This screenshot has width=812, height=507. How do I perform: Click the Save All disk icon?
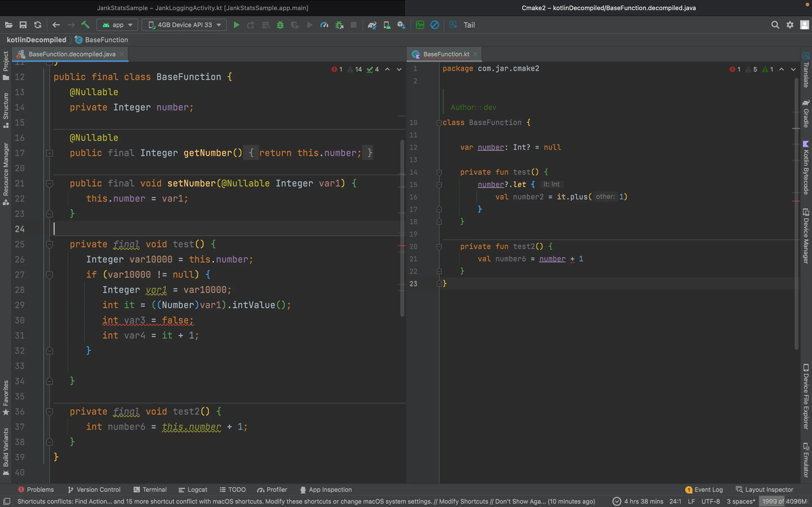click(23, 25)
